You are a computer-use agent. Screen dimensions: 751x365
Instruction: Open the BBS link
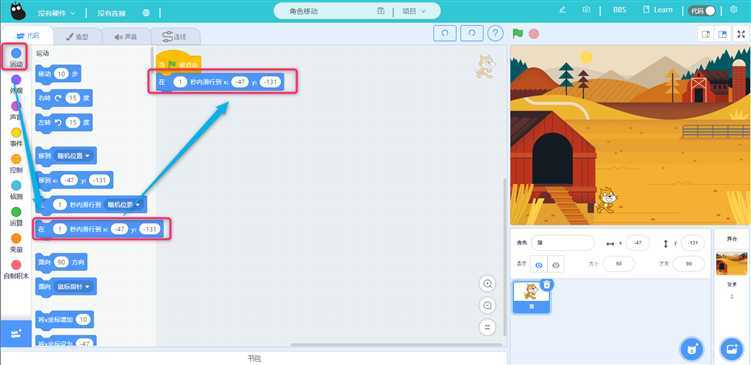coord(619,10)
